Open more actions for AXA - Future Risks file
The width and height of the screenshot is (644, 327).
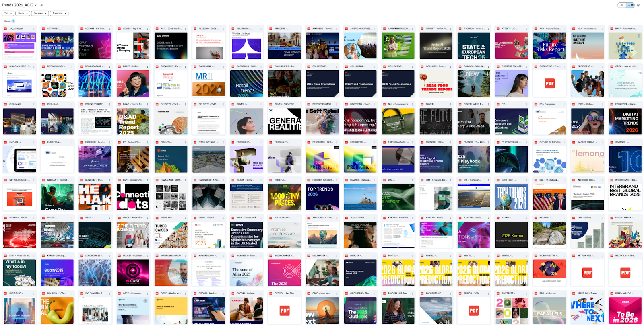pyautogui.click(x=564, y=29)
